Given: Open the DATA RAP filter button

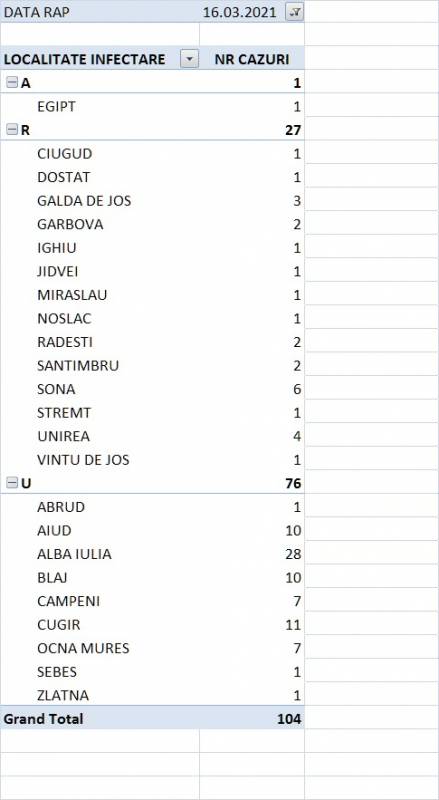Looking at the screenshot, I should tap(294, 13).
